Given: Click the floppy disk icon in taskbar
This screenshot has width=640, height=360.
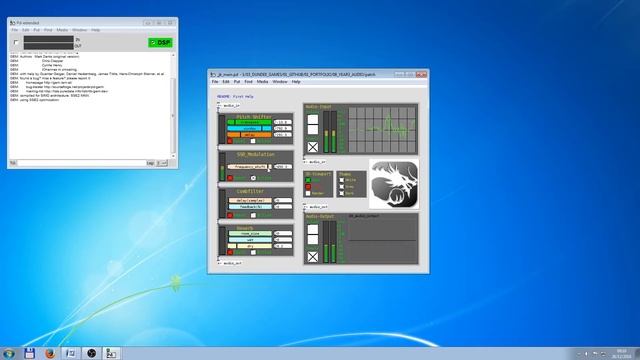Looking at the screenshot, I should tap(29, 353).
